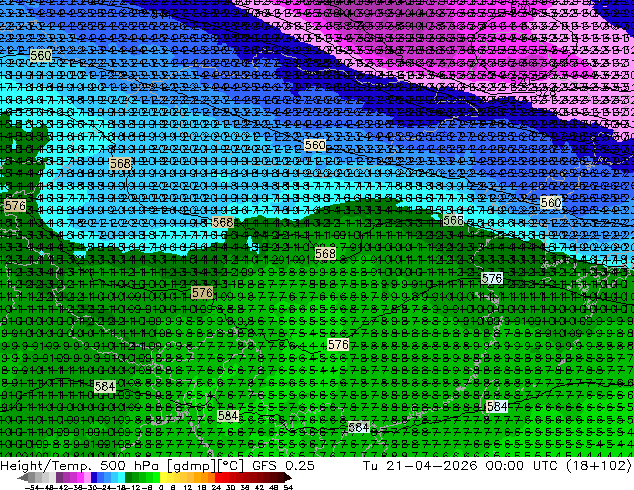Image resolution: width=634 pixels, height=490 pixels.
Task: Click the '[gdmp]' unit label
Action: point(192,466)
